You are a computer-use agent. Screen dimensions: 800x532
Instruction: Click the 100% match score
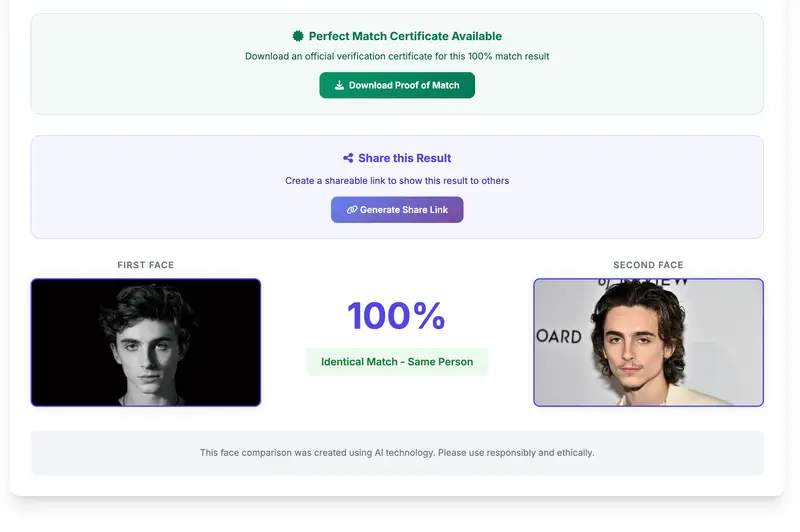396,316
